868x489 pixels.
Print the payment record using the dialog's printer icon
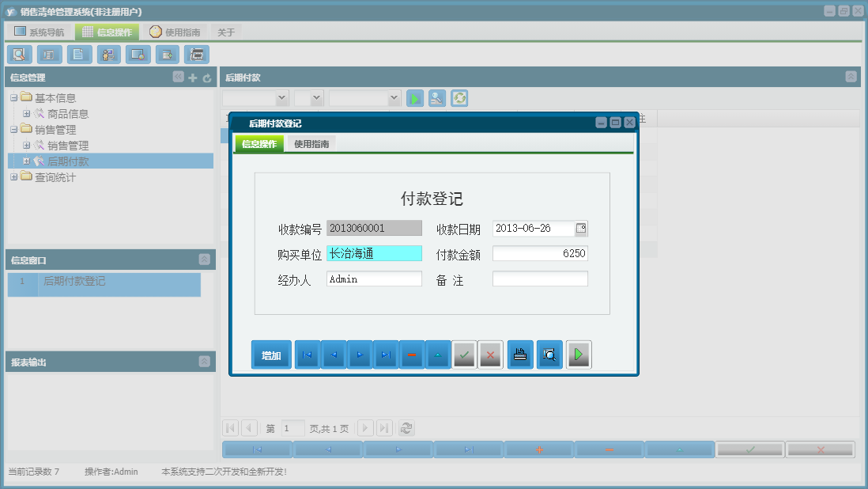[520, 354]
